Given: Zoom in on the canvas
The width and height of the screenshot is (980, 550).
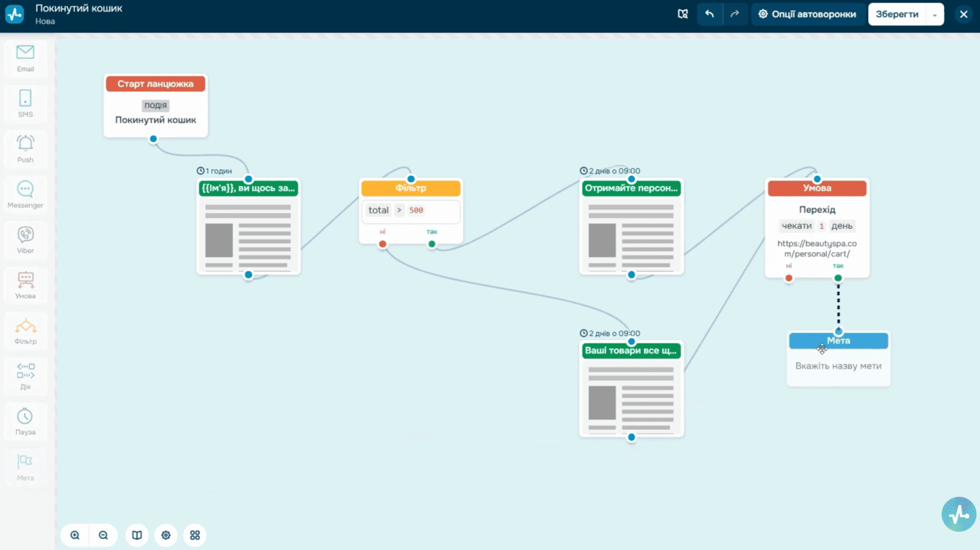Looking at the screenshot, I should pos(75,535).
